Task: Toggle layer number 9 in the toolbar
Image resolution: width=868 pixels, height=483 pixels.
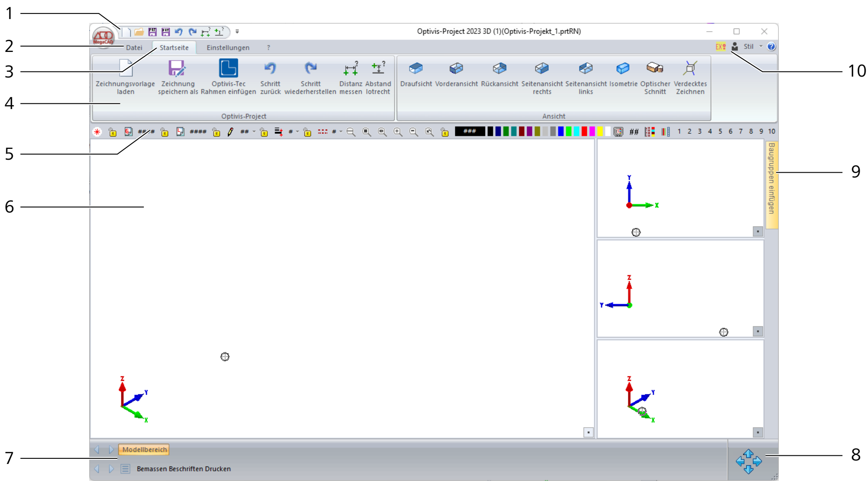Action: [x=761, y=131]
